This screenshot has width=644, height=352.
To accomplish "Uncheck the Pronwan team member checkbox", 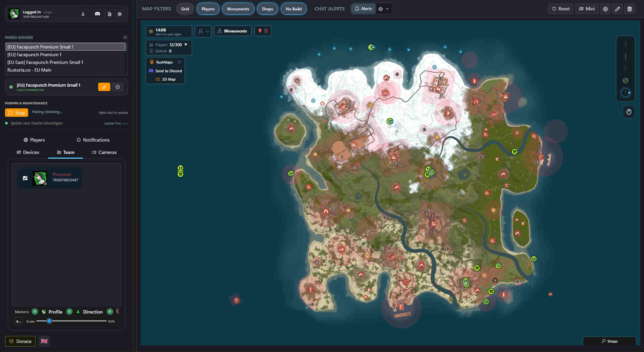I will (25, 178).
